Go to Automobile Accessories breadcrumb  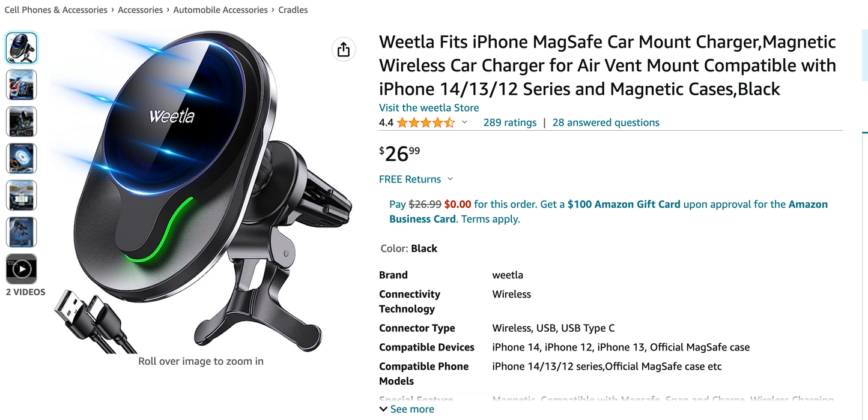(x=220, y=10)
